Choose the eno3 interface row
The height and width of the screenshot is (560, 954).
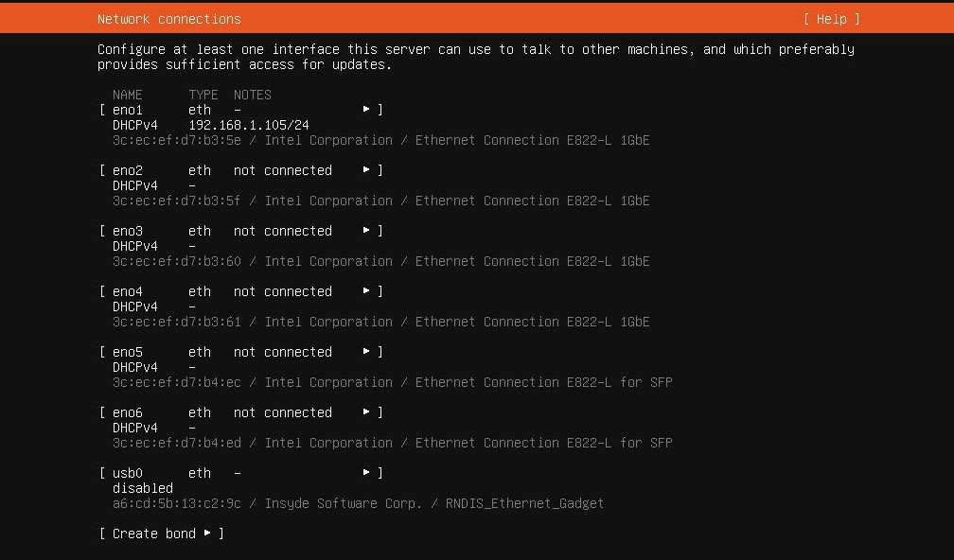point(128,231)
